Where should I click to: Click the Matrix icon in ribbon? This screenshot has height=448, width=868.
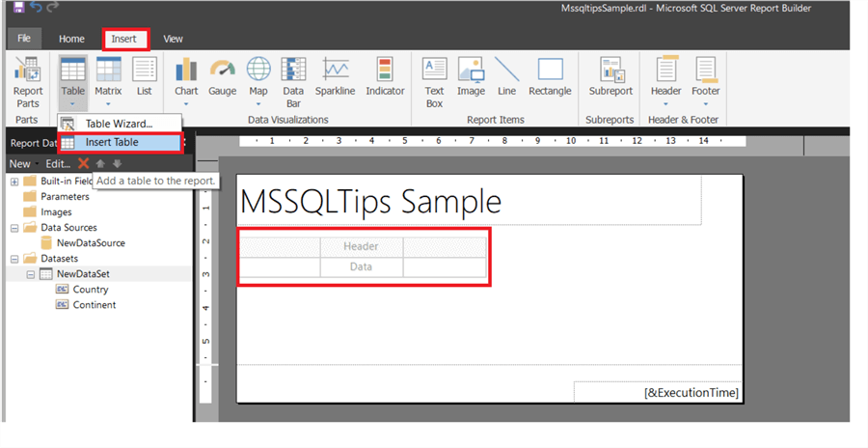(x=108, y=70)
